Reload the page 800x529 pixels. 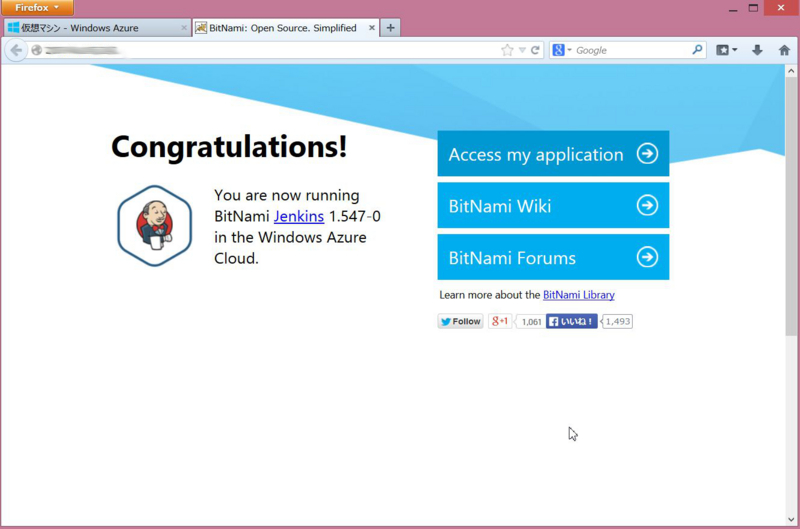[535, 50]
